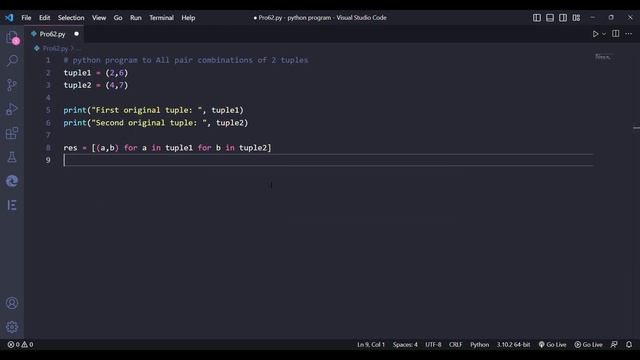Select language mode Python in status bar
Image resolution: width=640 pixels, height=360 pixels.
coord(479,344)
